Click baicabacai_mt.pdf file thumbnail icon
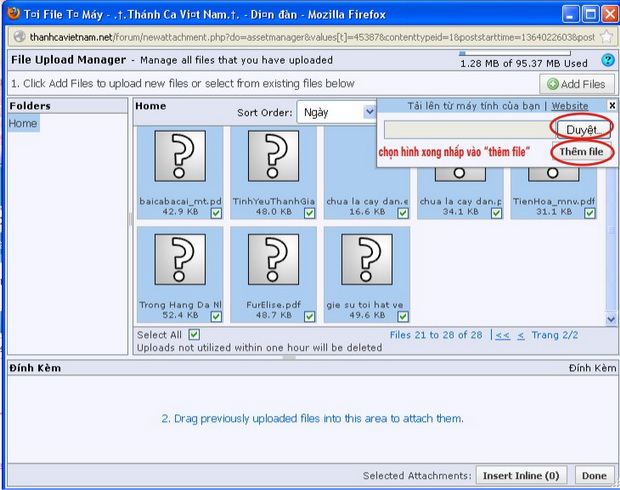The width and height of the screenshot is (620, 490). click(174, 162)
